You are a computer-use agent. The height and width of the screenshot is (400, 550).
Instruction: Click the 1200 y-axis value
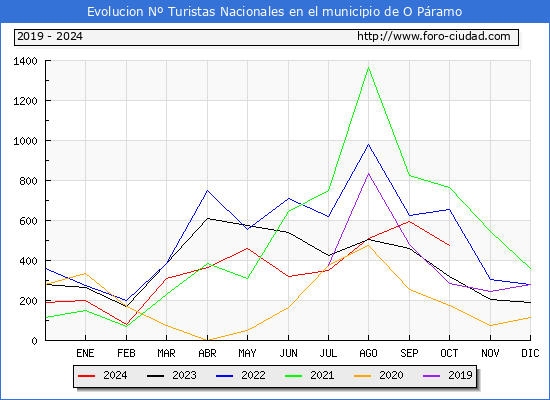[x=25, y=101]
